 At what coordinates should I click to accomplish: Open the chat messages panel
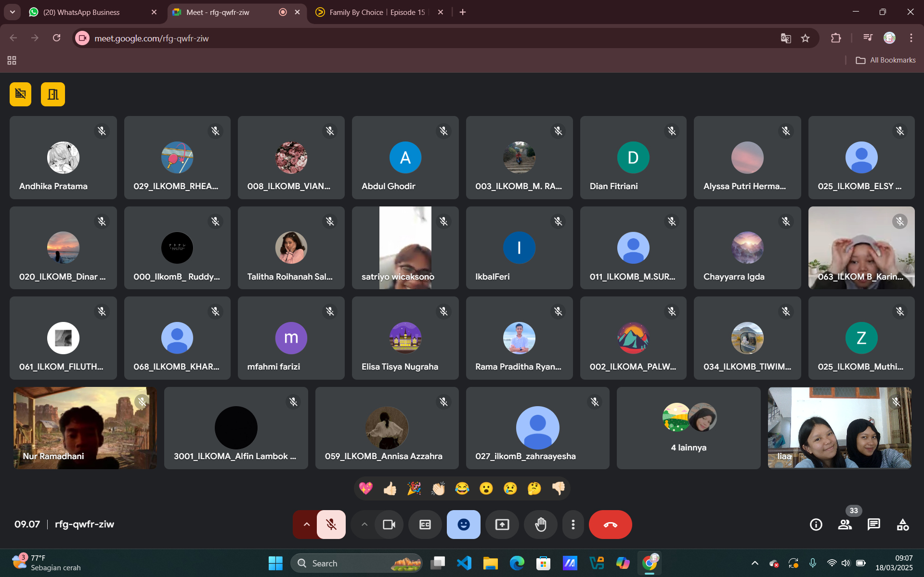(x=873, y=525)
